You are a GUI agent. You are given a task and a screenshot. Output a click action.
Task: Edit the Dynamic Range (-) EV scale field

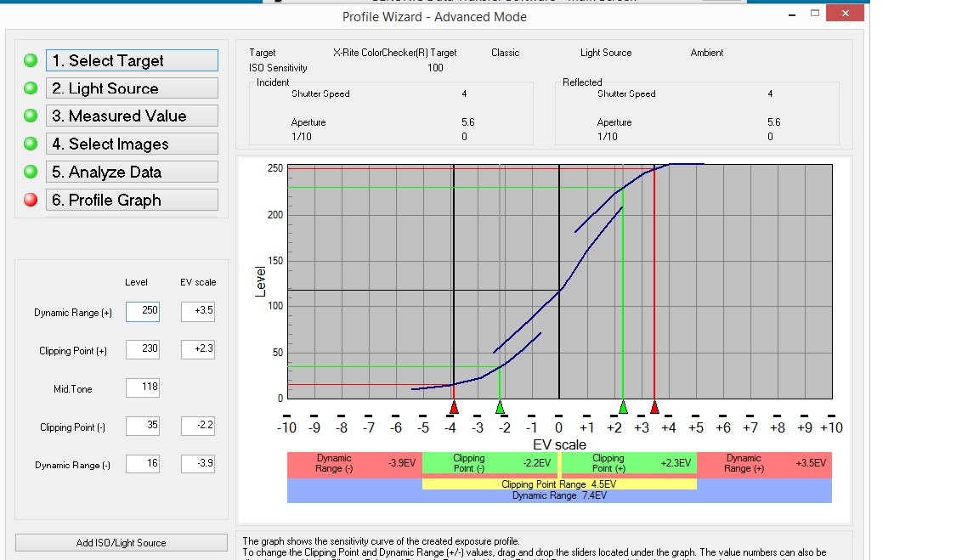pyautogui.click(x=198, y=464)
